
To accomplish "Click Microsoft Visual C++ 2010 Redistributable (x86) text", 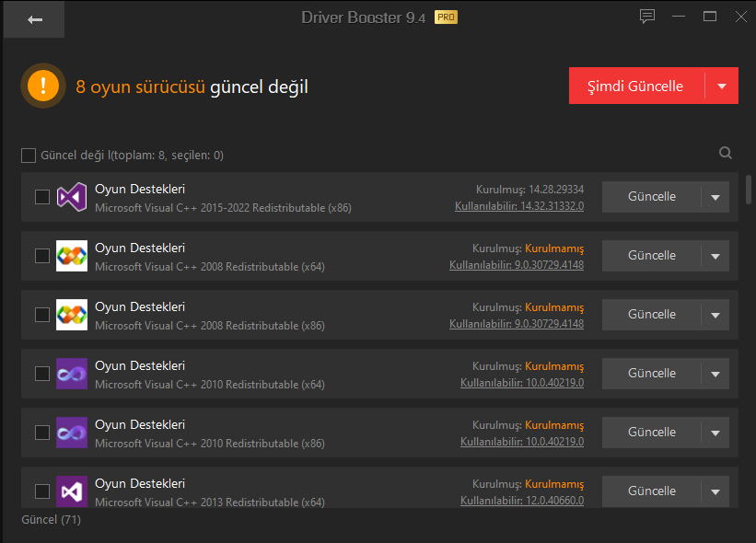I will coord(210,444).
